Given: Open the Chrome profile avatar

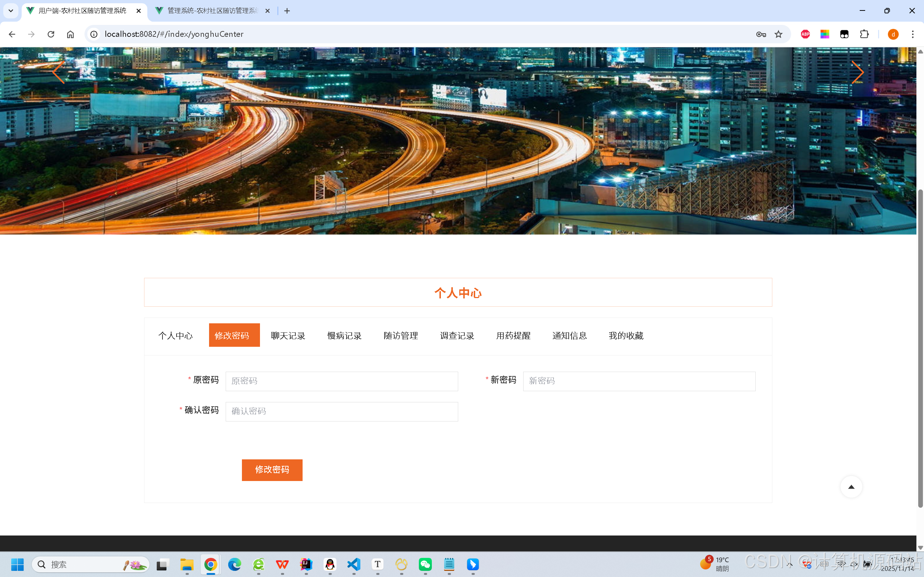Looking at the screenshot, I should pyautogui.click(x=893, y=34).
